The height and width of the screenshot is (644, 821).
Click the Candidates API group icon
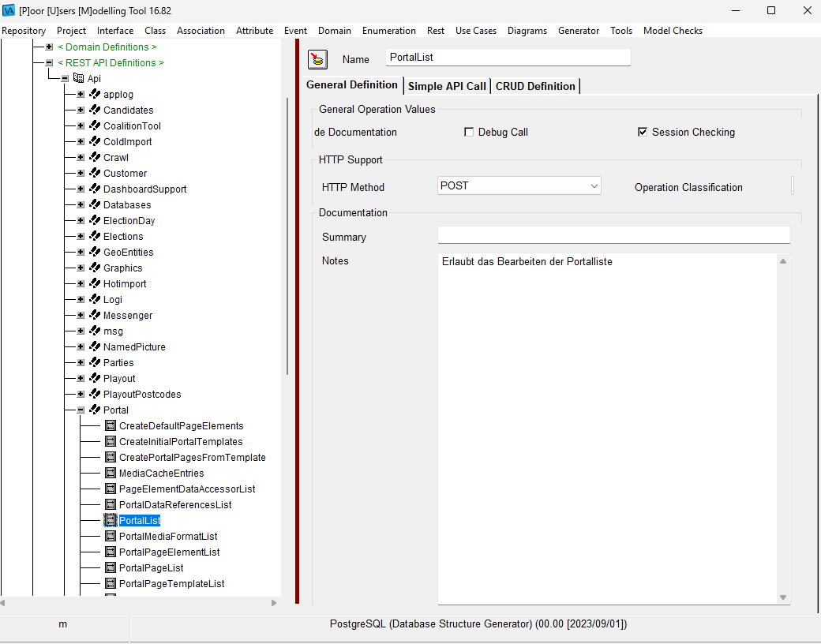[95, 110]
